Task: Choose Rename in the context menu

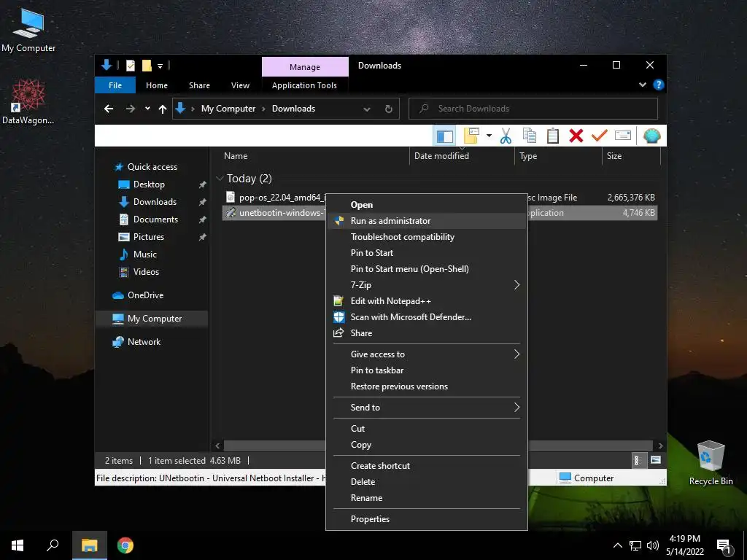Action: (x=426, y=498)
